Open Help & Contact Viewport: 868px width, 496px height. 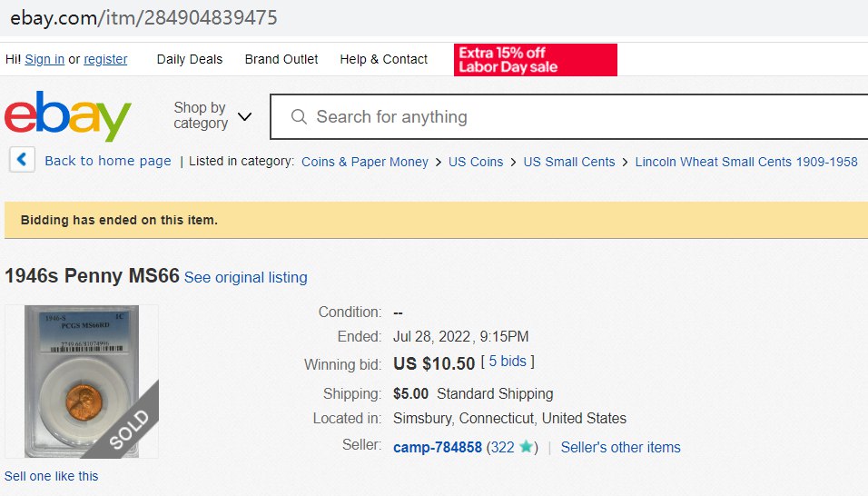[383, 59]
